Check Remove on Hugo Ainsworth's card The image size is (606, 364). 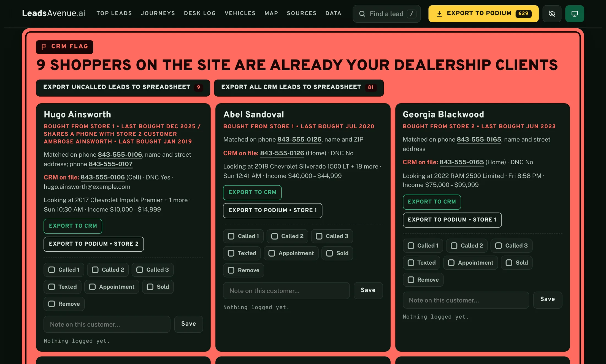pos(64,304)
